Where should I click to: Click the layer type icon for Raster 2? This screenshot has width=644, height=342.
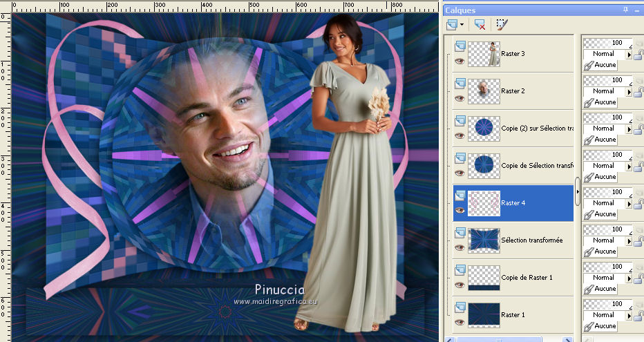pyautogui.click(x=460, y=84)
